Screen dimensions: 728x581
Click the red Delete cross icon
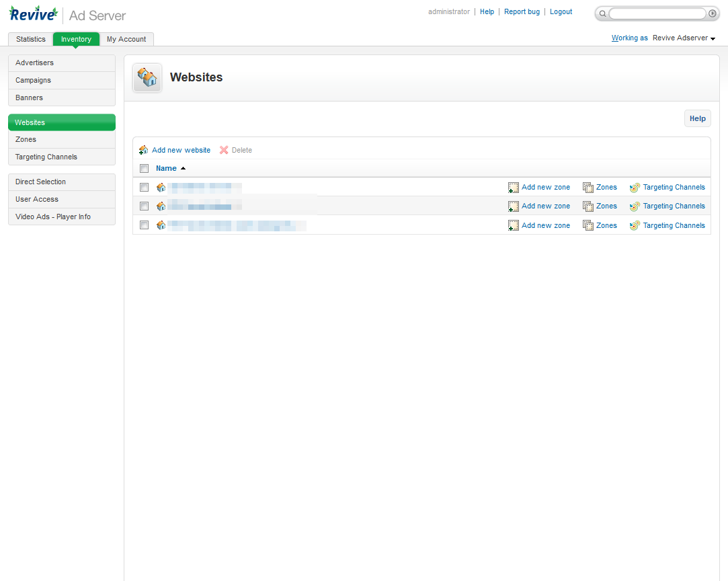click(224, 150)
